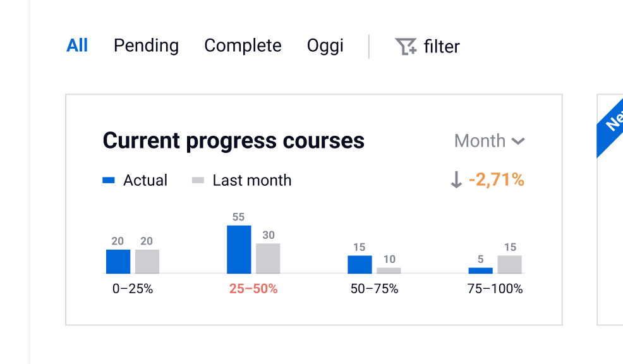Click the small blue bar showing 5
The width and height of the screenshot is (623, 364).
(480, 270)
